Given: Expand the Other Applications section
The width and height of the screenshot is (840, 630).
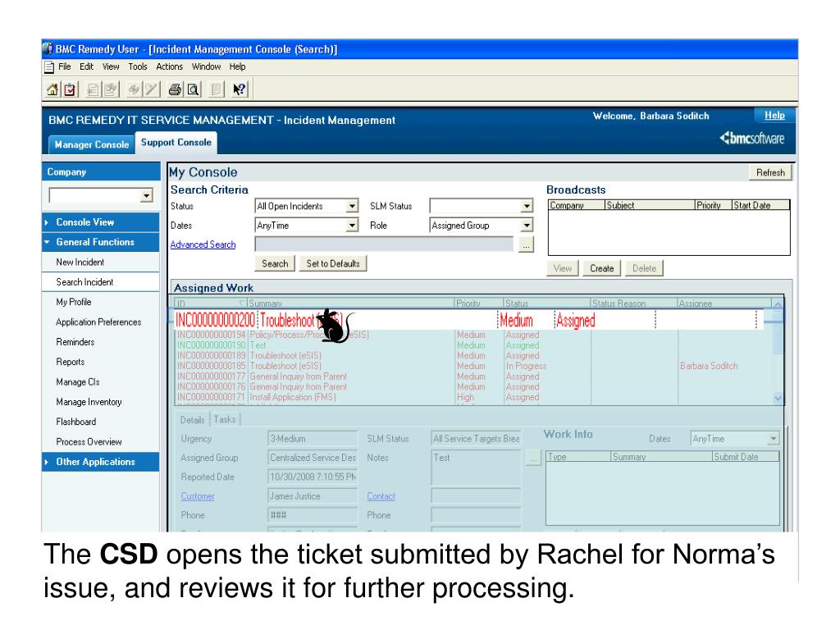Looking at the screenshot, I should pyautogui.click(x=101, y=462).
